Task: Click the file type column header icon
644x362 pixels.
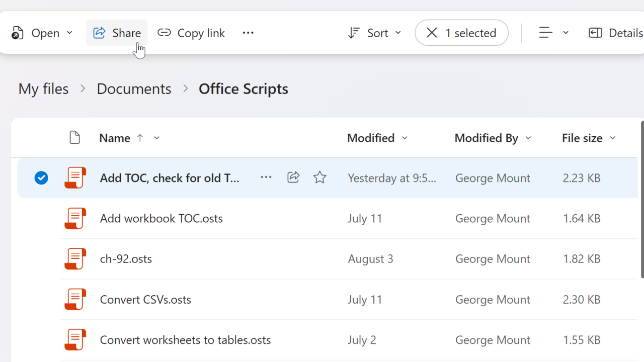Action: click(74, 138)
